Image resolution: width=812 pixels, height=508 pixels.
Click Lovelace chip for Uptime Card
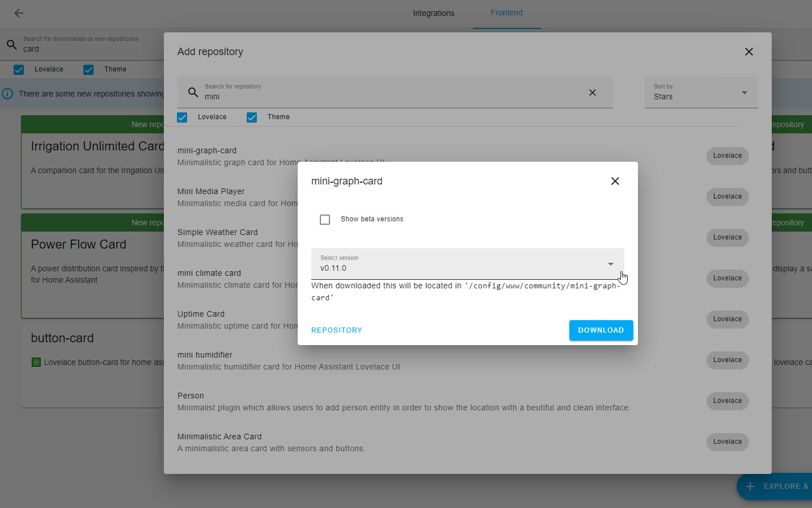pyautogui.click(x=728, y=319)
